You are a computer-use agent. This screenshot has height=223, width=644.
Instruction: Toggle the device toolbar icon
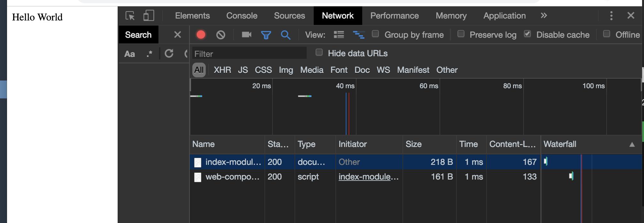click(x=149, y=15)
